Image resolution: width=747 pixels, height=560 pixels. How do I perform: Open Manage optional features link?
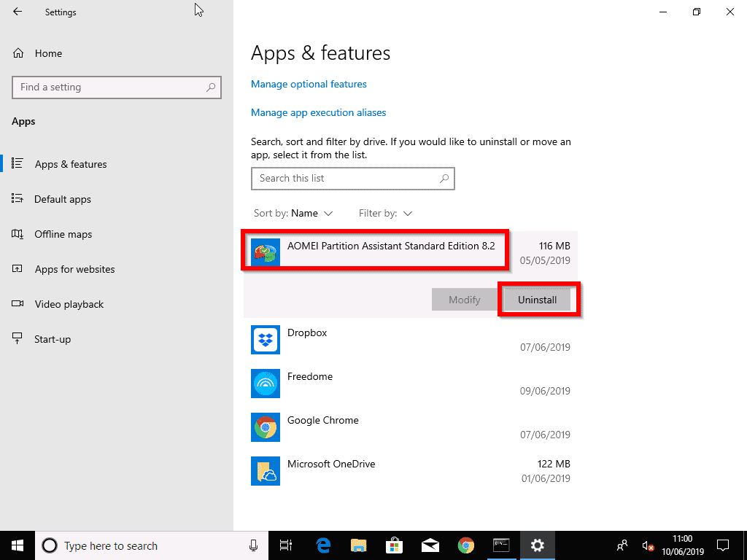coord(309,85)
